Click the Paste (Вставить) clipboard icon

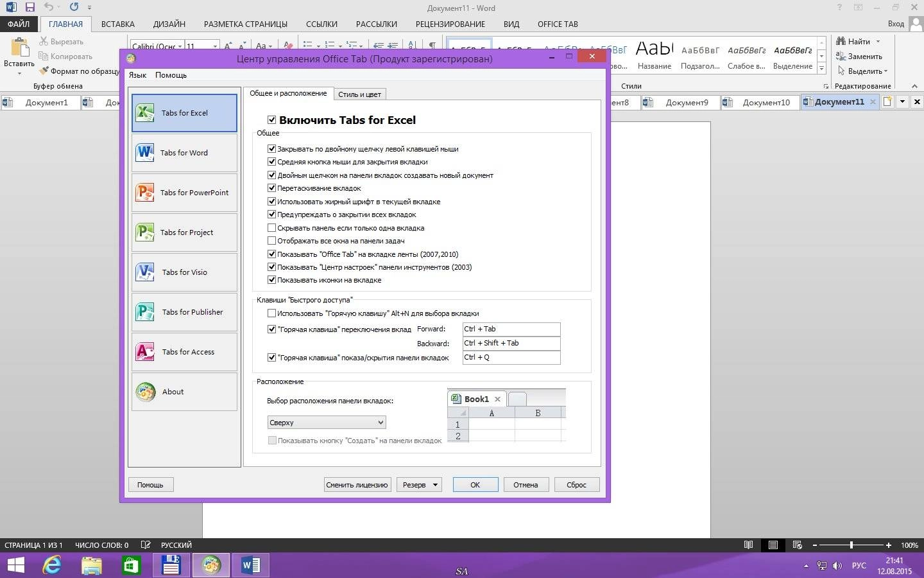19,48
